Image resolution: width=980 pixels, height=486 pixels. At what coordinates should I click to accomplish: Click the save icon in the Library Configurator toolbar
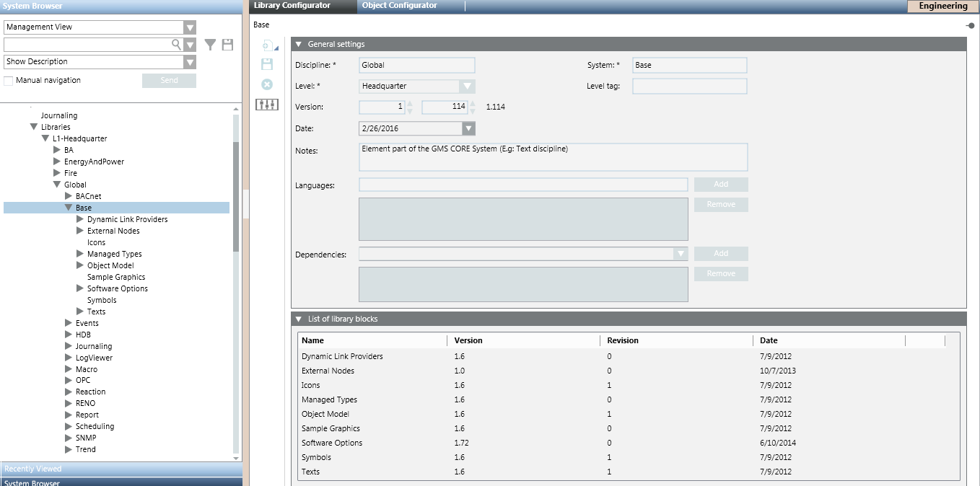click(267, 64)
